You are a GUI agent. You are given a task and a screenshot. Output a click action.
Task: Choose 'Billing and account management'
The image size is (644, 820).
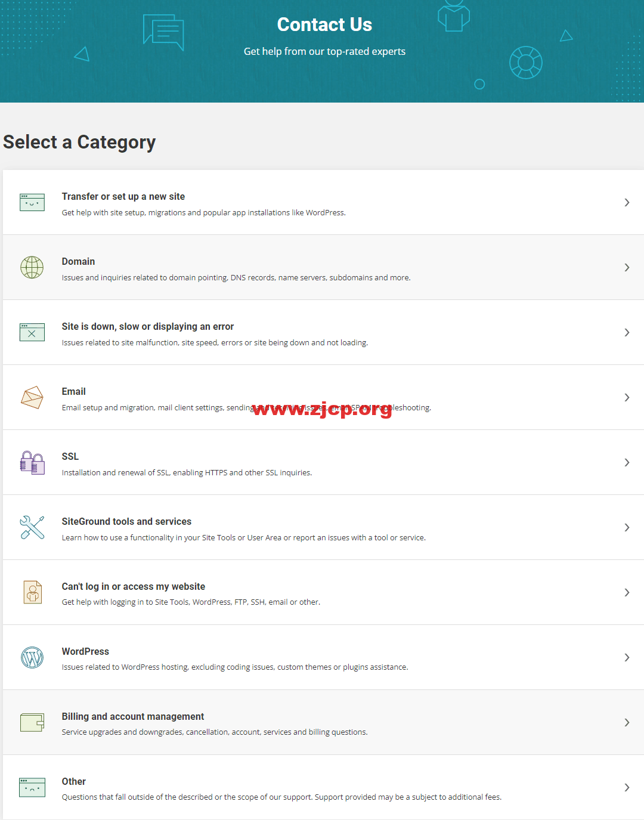point(133,716)
